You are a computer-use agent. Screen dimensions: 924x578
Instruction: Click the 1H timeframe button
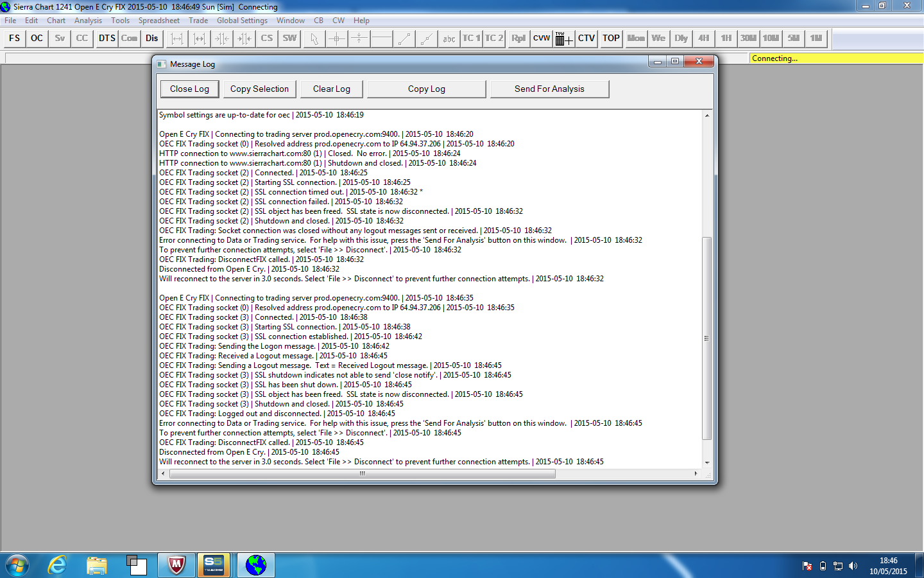(726, 39)
